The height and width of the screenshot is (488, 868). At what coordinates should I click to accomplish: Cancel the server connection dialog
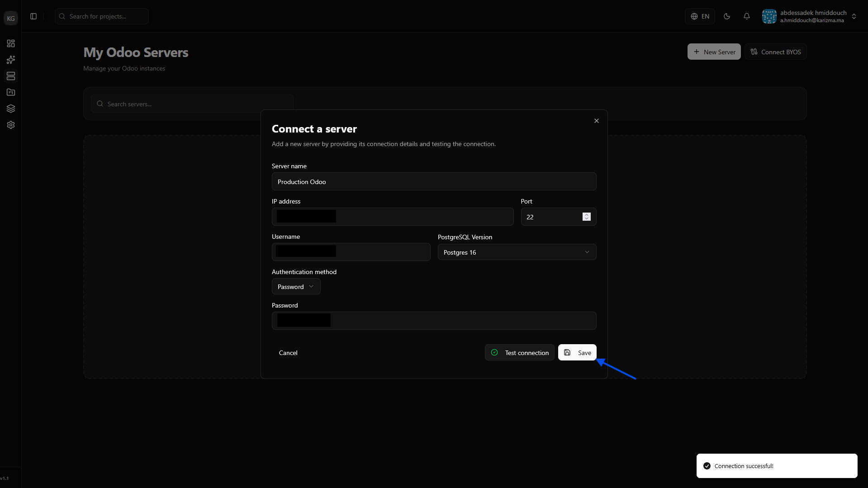(288, 353)
